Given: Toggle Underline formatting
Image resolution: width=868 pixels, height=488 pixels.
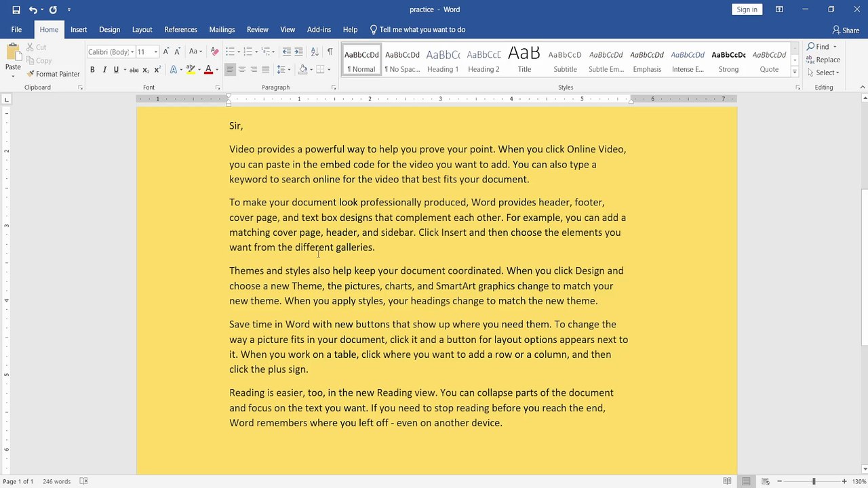Looking at the screenshot, I should pyautogui.click(x=116, y=70).
